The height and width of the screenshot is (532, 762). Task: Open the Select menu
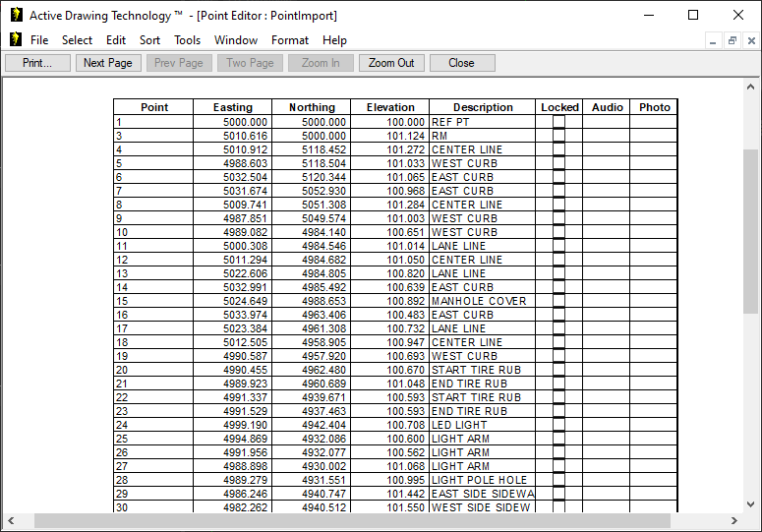pos(77,40)
